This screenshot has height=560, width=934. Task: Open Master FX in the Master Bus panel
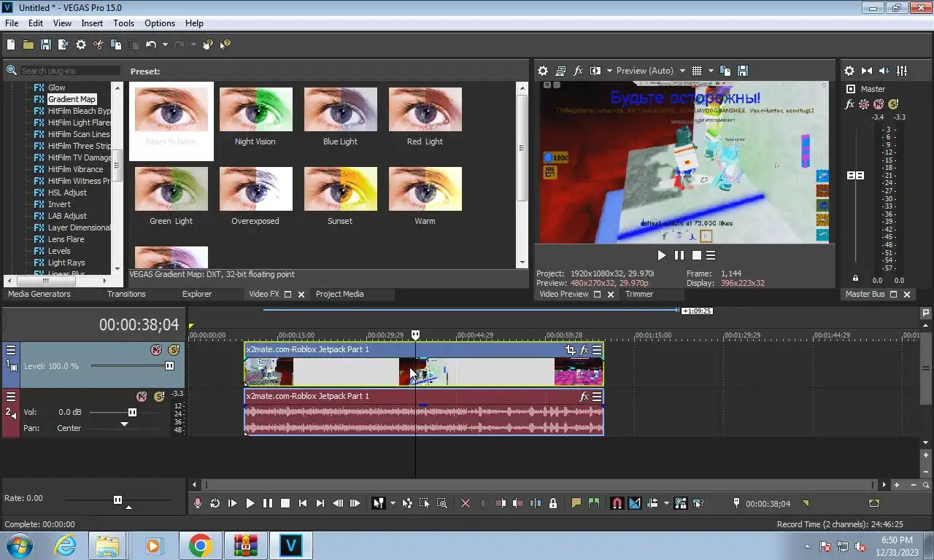tap(849, 104)
